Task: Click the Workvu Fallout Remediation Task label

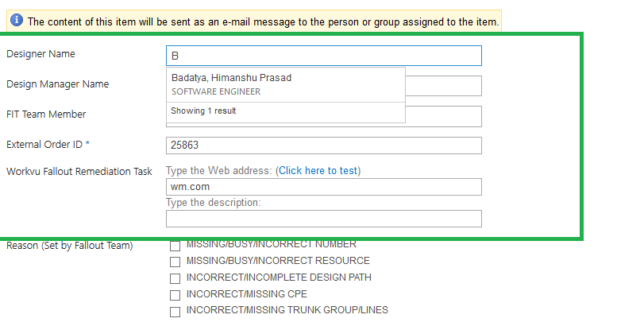Action: pyautogui.click(x=79, y=172)
